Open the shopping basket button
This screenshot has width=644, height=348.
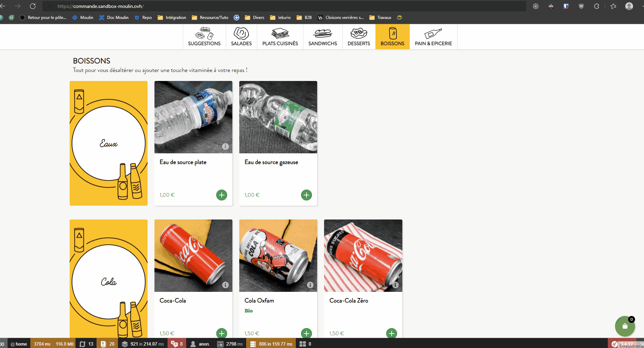click(x=625, y=326)
